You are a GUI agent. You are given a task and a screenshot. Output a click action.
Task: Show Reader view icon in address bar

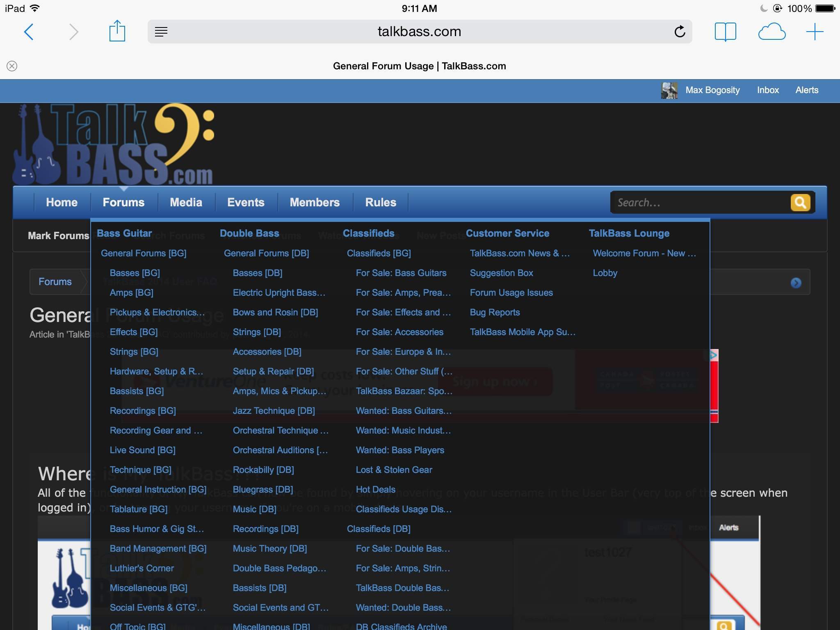pyautogui.click(x=161, y=32)
